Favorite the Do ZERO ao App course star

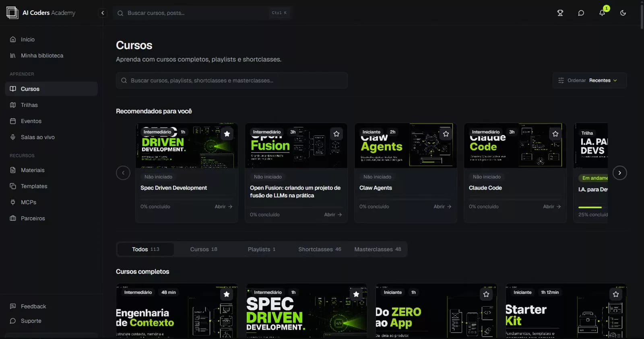tap(486, 294)
